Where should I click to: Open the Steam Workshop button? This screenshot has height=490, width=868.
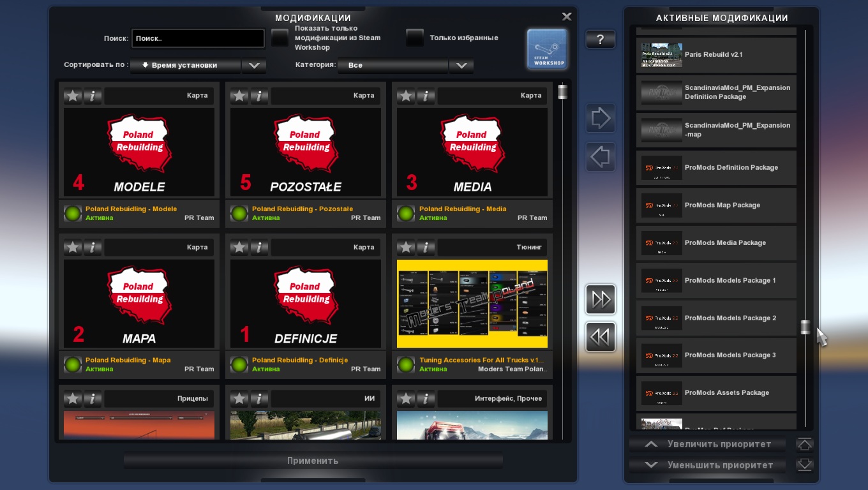(547, 48)
